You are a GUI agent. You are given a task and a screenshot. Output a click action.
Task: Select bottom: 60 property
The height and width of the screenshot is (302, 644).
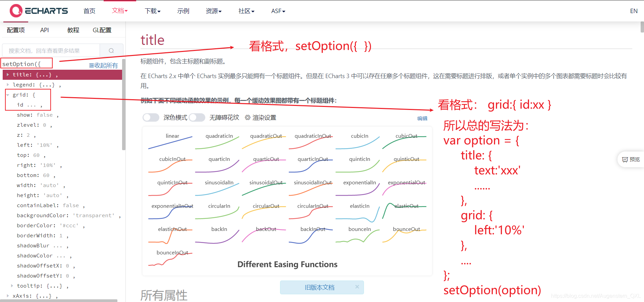pos(36,175)
